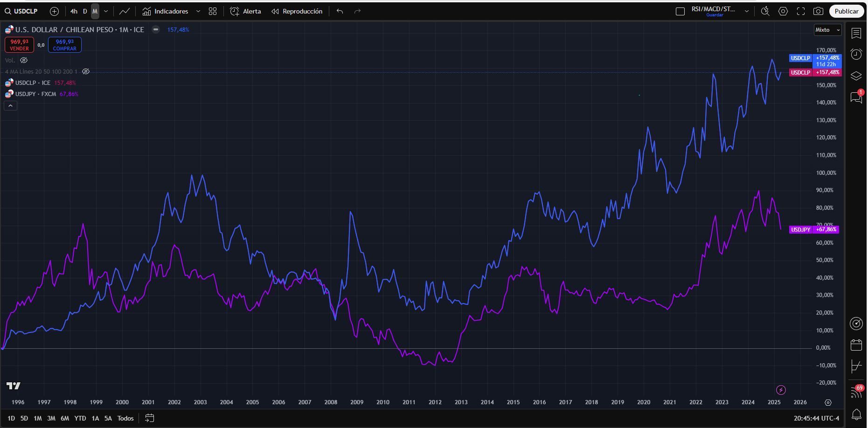Click the pink USDCLP +157,48% price label
This screenshot has height=428, width=868.
(815, 72)
